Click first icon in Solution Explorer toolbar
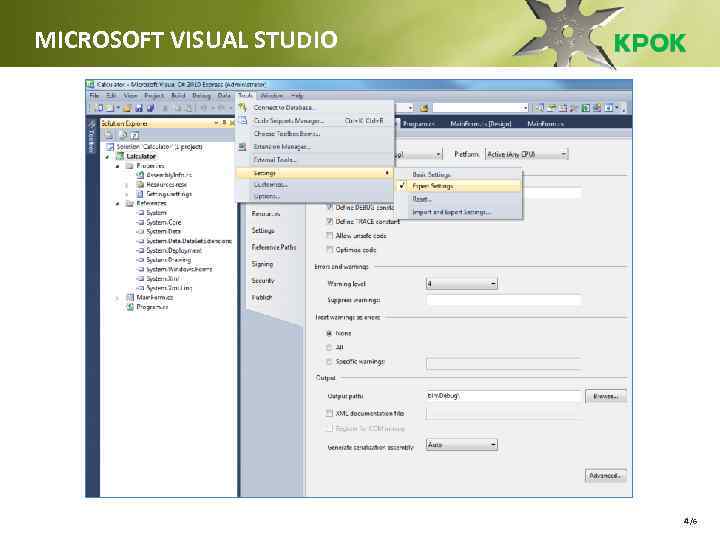The height and width of the screenshot is (540, 720). [109, 135]
